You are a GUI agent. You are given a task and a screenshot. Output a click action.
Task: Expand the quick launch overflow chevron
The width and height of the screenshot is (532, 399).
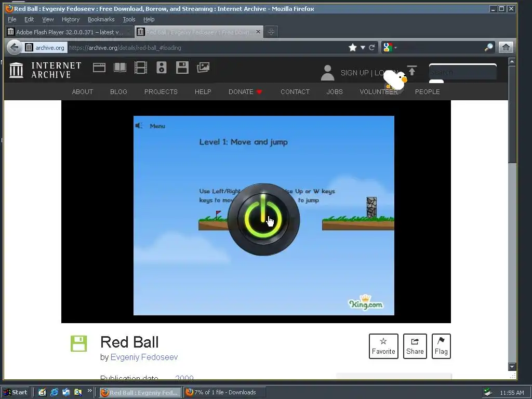(89, 391)
